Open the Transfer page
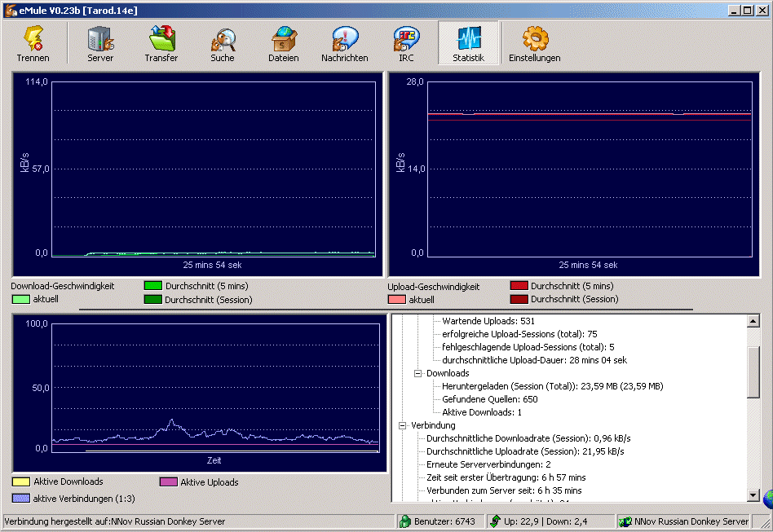Image resolution: width=773 pixels, height=532 pixels. (161, 44)
